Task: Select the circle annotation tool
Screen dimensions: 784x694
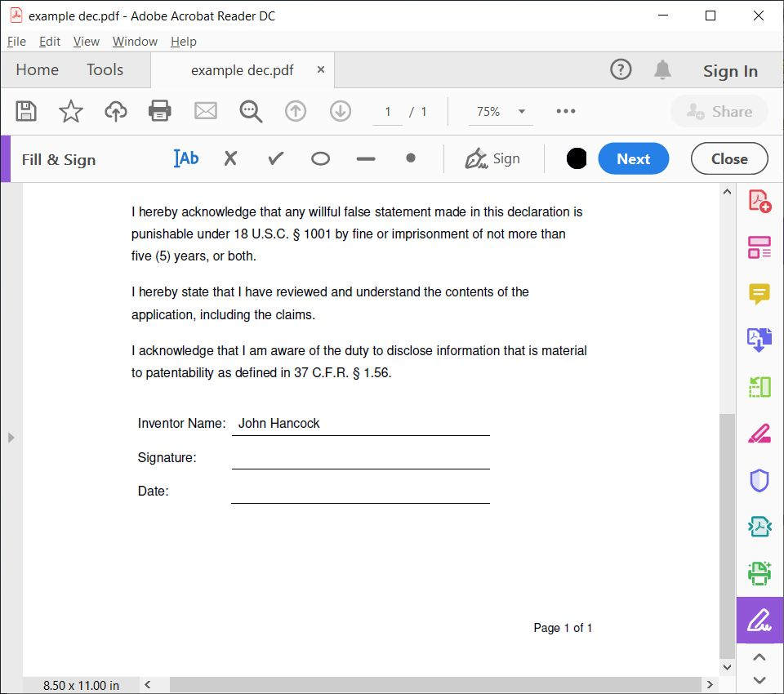Action: 319,159
